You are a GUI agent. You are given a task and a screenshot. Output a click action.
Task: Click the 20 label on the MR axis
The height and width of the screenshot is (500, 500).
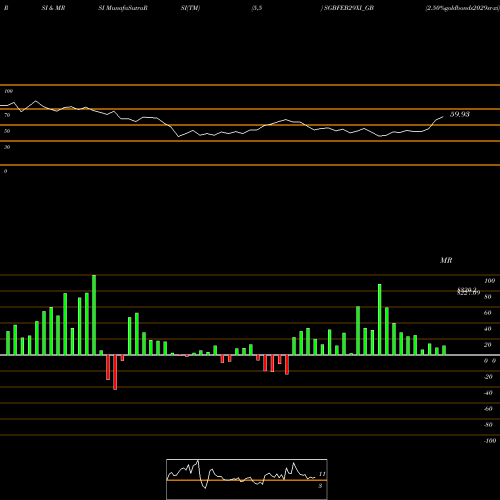(x=488, y=345)
